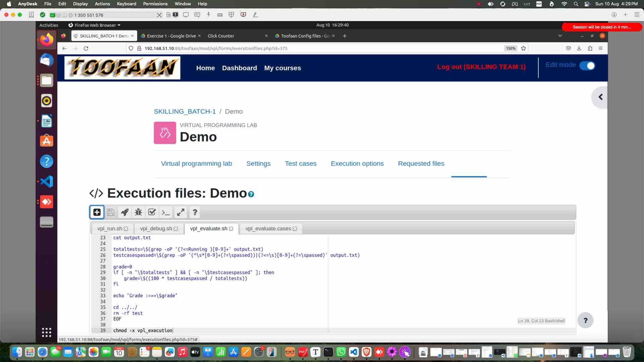Open the Dashboard menu item
Screen dimensions: 644x362
pyautogui.click(x=239, y=68)
